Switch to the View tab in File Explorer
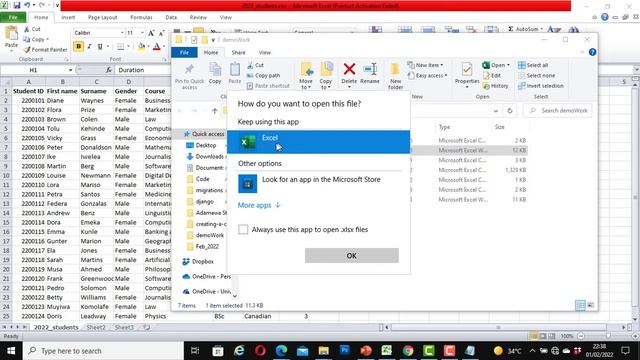Viewport: 640px width, 360px height. click(x=264, y=52)
